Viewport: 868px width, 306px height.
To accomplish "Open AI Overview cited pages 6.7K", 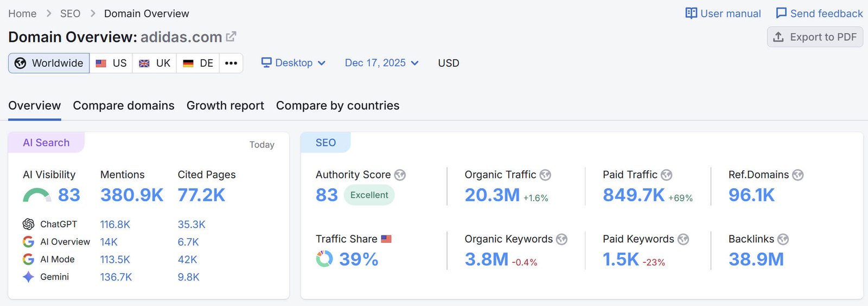I will [188, 242].
